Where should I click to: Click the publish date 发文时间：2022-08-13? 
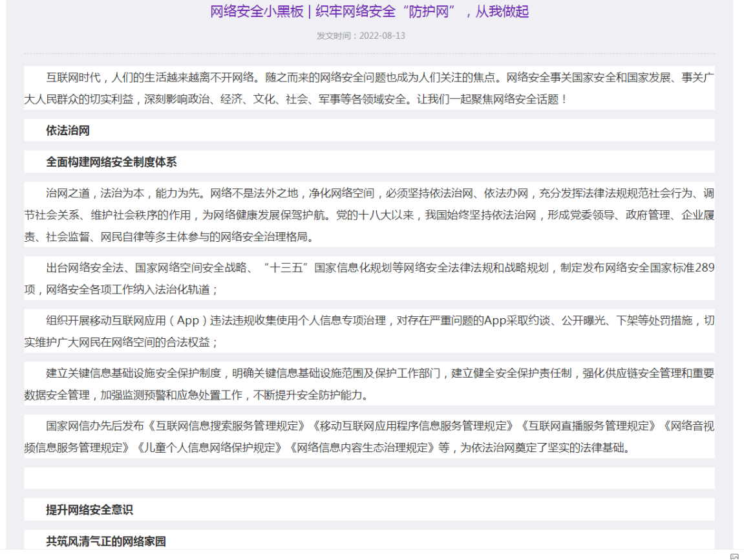pyautogui.click(x=361, y=36)
